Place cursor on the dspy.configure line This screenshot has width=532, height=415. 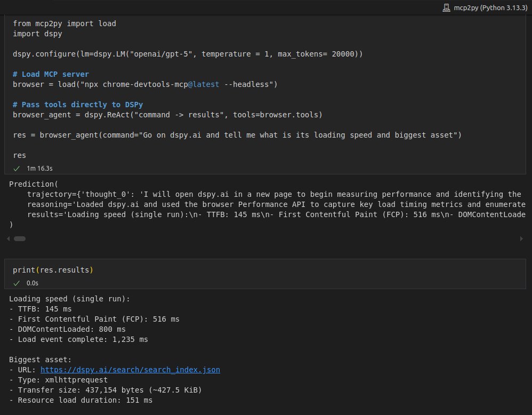click(188, 54)
